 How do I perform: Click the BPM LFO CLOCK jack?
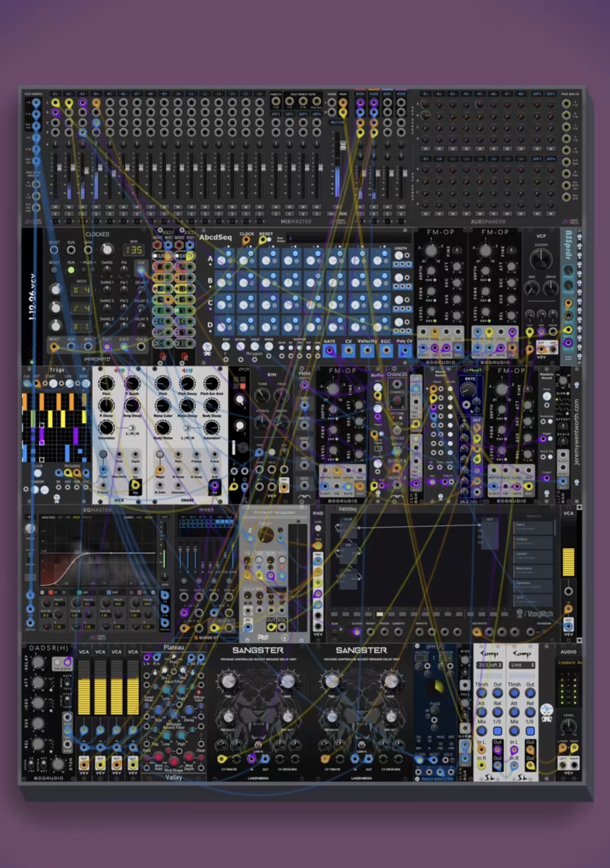[x=420, y=760]
